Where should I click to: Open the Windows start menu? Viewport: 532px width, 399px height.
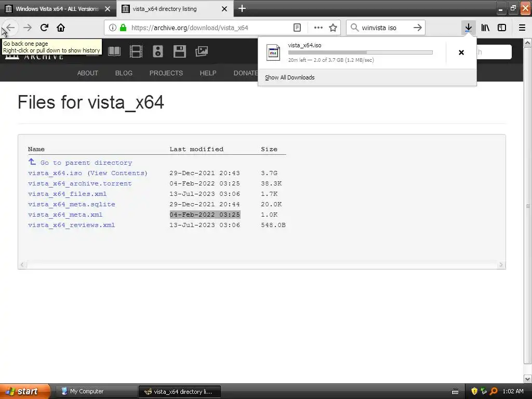point(24,391)
